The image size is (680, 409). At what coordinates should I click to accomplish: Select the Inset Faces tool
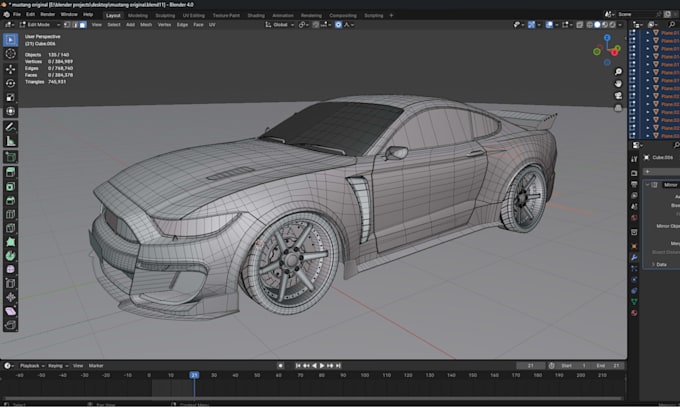[10, 187]
